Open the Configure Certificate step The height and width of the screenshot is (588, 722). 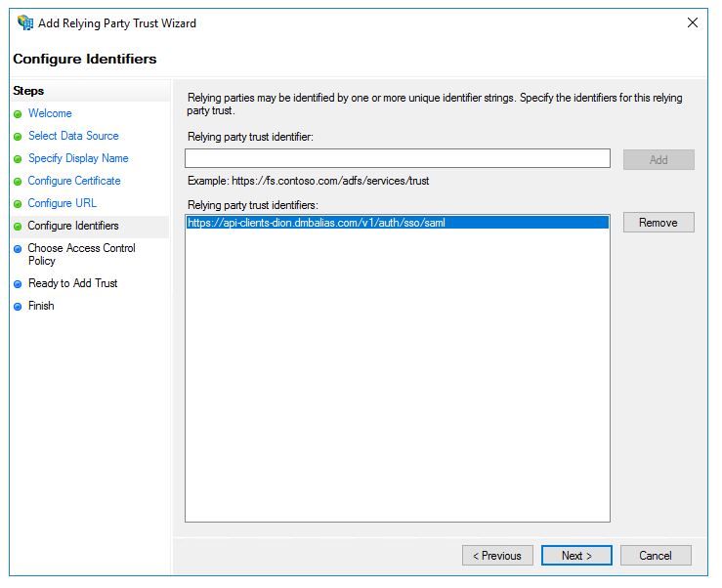pos(74,181)
